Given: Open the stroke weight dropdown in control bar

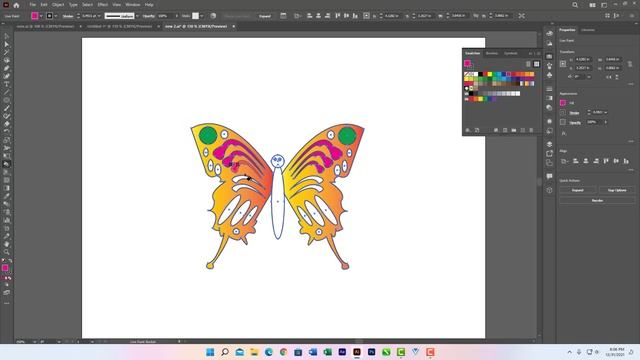Looking at the screenshot, I should coord(99,16).
